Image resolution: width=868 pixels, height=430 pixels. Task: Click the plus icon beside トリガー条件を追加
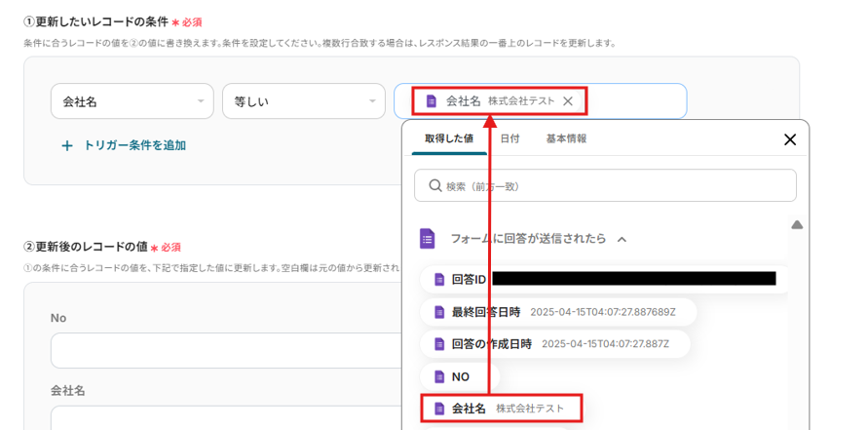pyautogui.click(x=67, y=146)
